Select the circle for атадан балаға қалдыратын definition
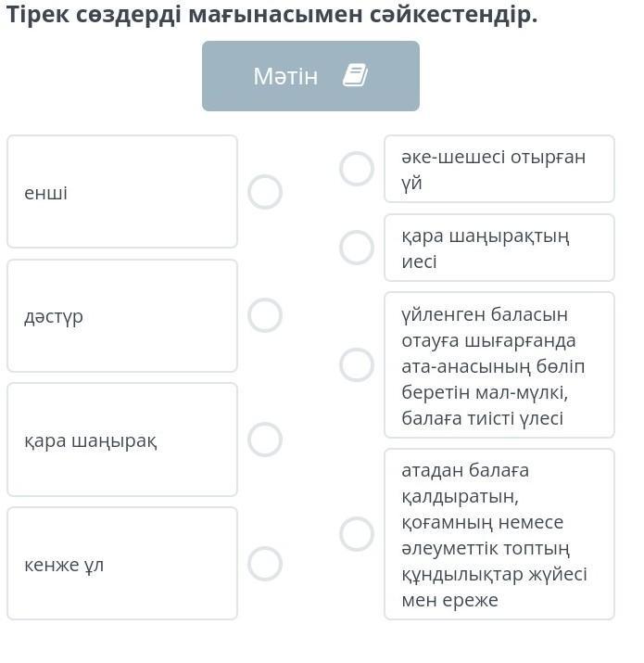644x663 pixels. 357,534
